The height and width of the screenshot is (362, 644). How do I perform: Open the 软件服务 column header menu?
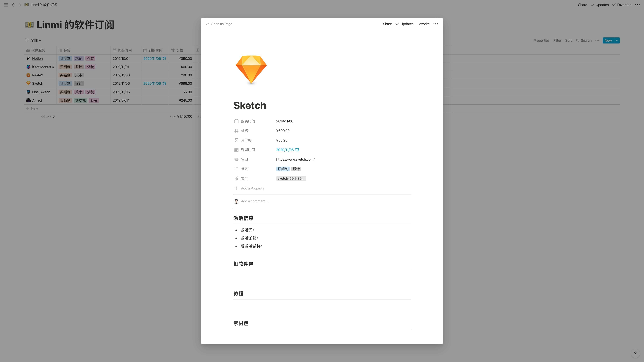tap(40, 50)
